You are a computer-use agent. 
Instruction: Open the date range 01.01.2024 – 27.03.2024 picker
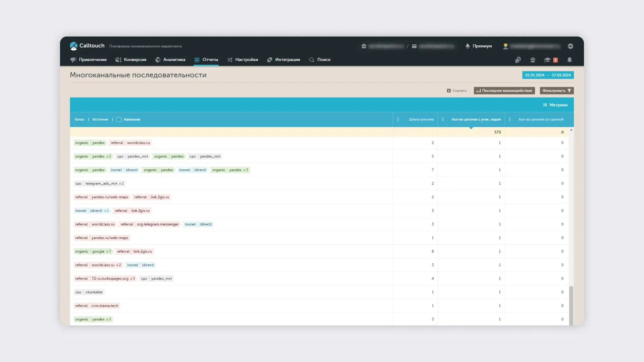point(548,75)
